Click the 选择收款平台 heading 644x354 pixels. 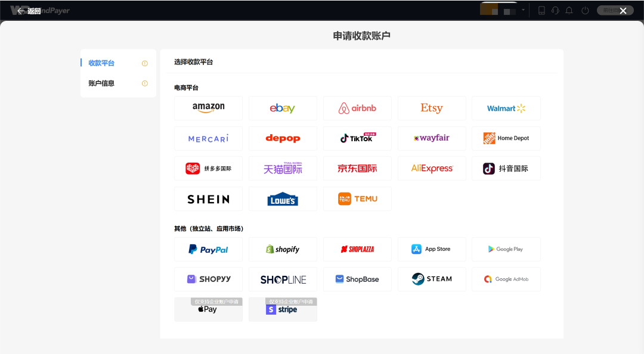click(x=193, y=62)
